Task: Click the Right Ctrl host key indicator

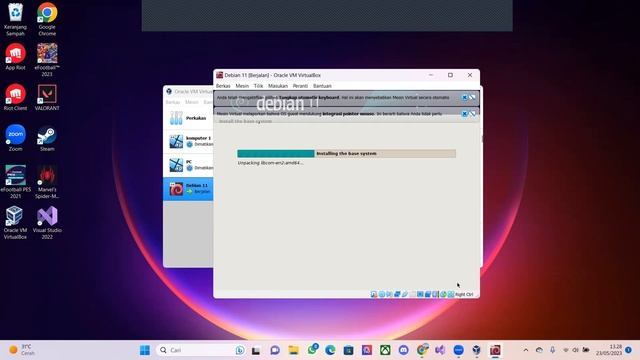Action: pyautogui.click(x=464, y=294)
